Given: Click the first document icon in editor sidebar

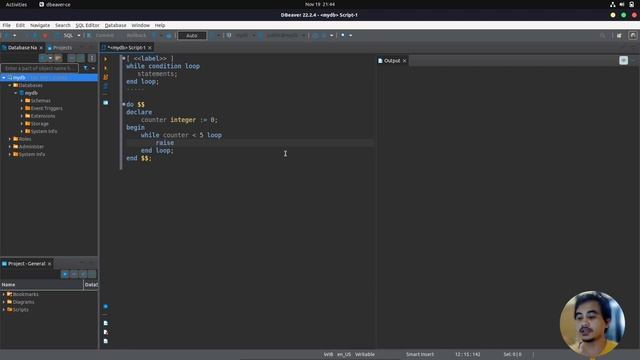Looking at the screenshot, I should click(106, 323).
